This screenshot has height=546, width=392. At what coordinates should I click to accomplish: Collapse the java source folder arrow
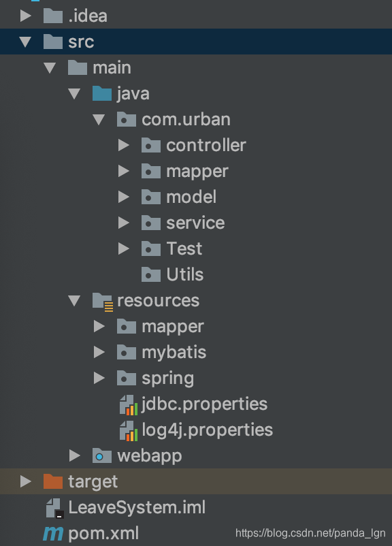[74, 94]
